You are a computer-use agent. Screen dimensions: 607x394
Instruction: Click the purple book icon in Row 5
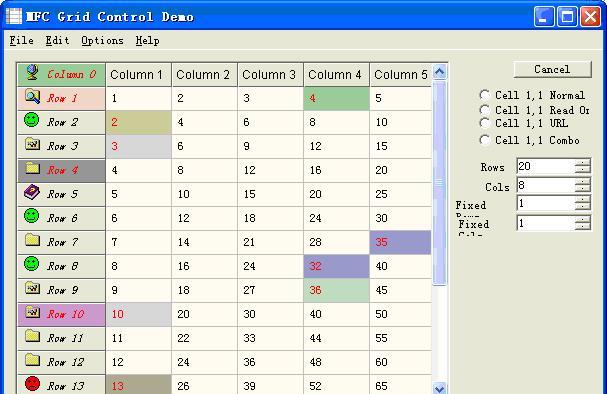32,192
